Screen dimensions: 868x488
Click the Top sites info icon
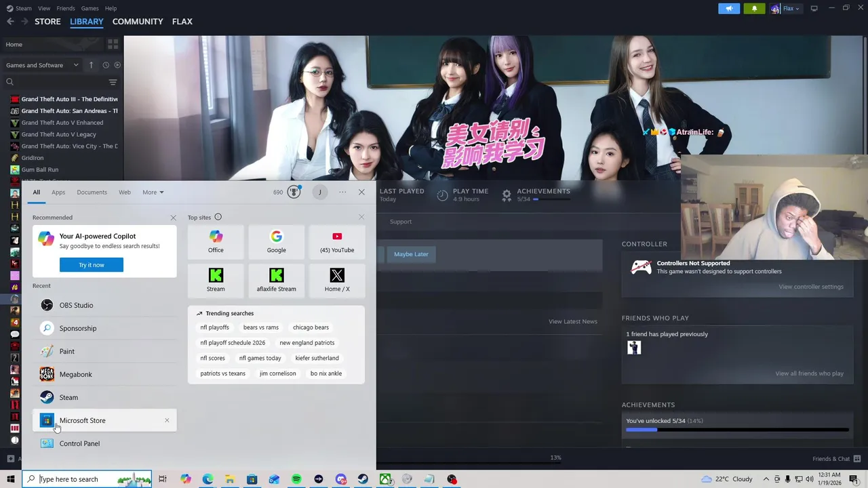coord(218,217)
